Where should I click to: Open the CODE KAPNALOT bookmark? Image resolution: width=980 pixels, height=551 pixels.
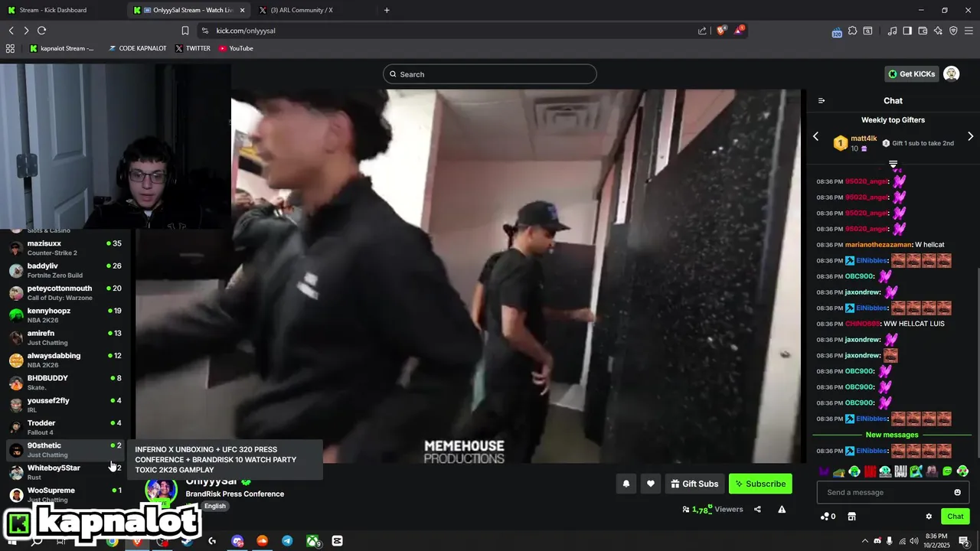coord(137,48)
